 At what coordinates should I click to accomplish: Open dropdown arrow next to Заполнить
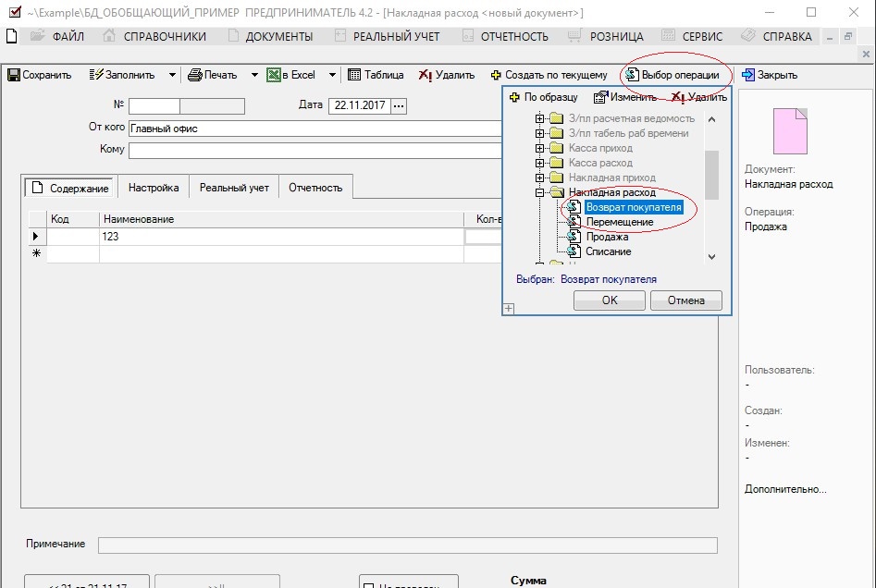pyautogui.click(x=172, y=75)
